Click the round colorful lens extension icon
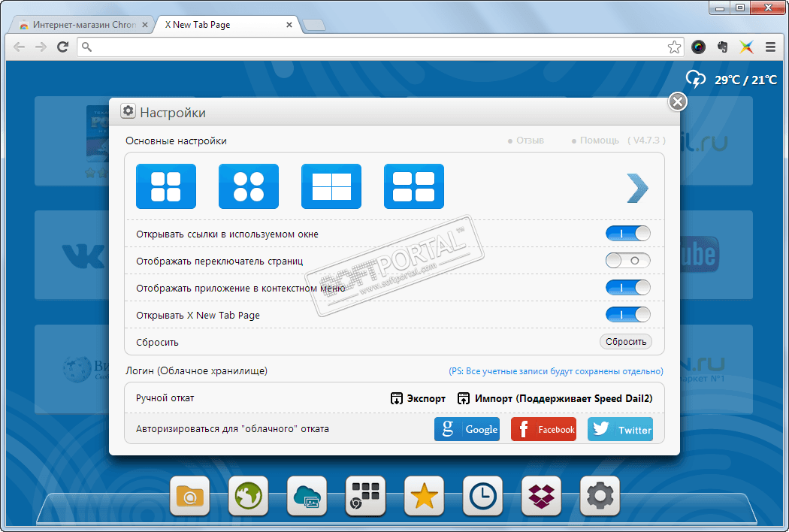This screenshot has width=789, height=532. tap(698, 47)
